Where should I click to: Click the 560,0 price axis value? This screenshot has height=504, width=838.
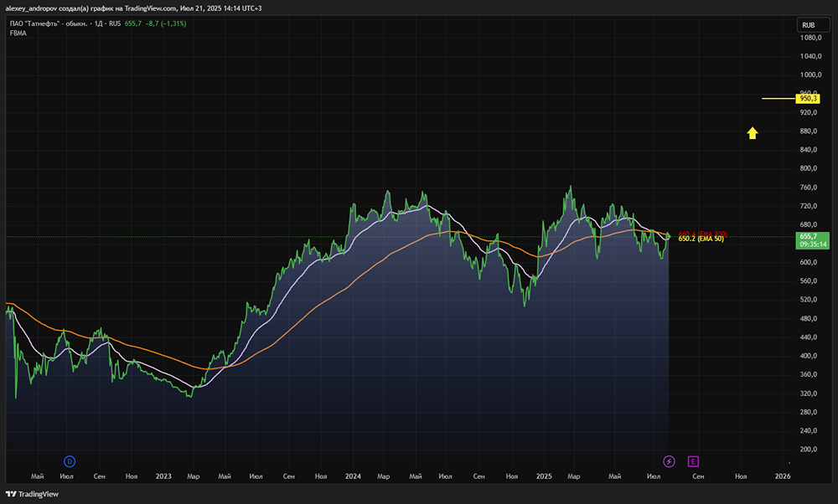[x=809, y=280]
